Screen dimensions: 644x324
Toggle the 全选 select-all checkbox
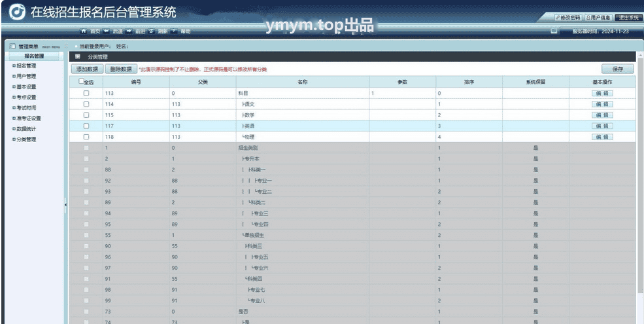[x=81, y=81]
